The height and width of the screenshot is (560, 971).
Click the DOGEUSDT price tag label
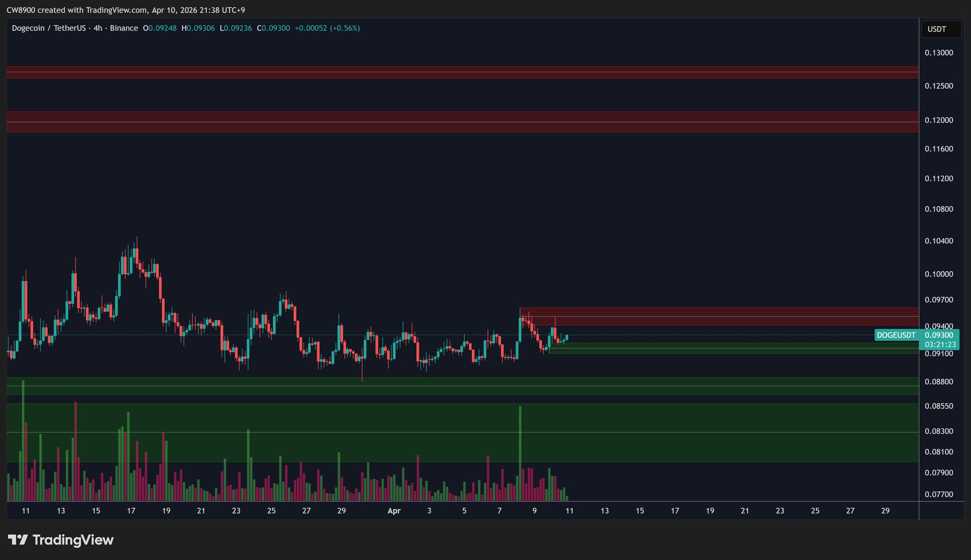(896, 335)
